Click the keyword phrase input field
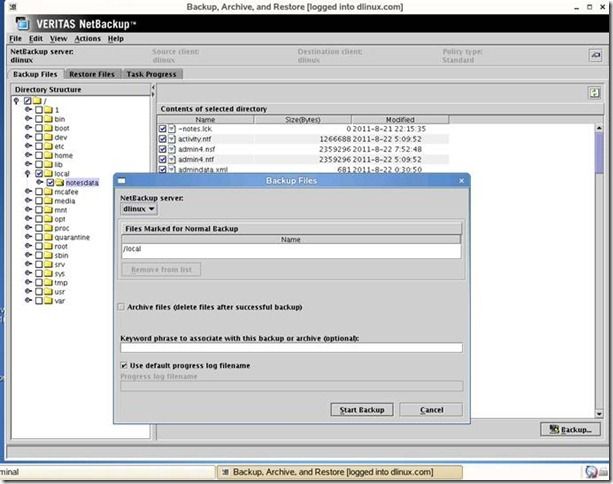Viewport: 613px width, 484px height. 291,348
